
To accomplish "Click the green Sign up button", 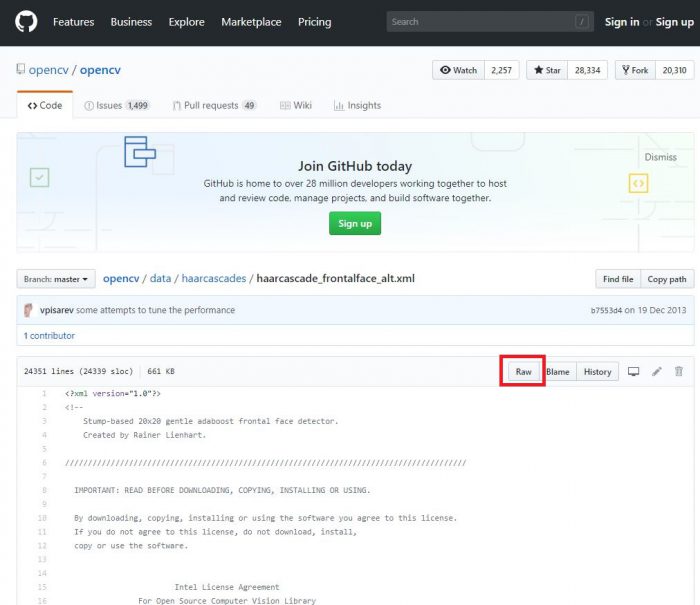I will (x=355, y=223).
